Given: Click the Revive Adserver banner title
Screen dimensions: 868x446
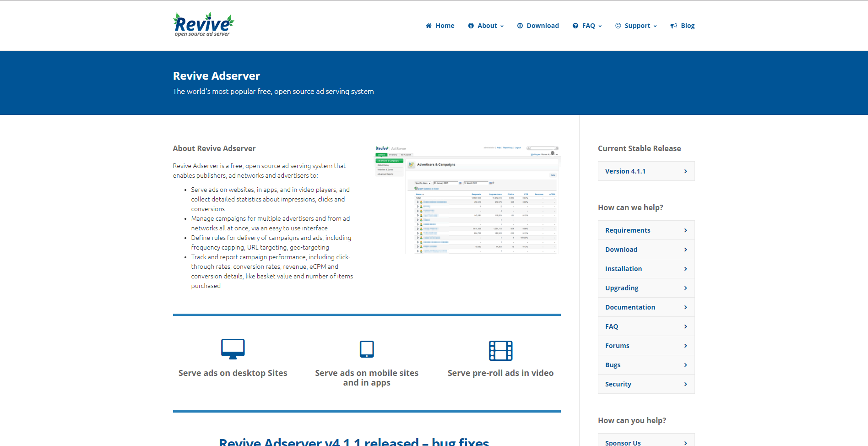Looking at the screenshot, I should (217, 76).
